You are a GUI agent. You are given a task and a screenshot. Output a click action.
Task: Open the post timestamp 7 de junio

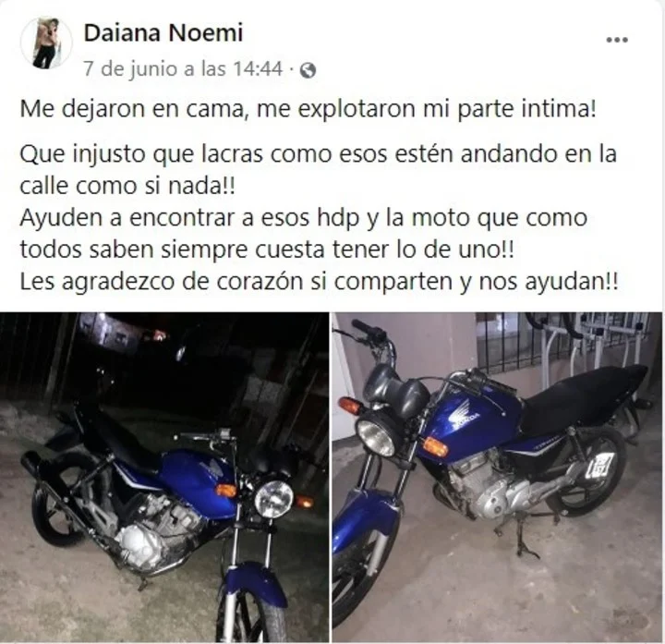183,68
